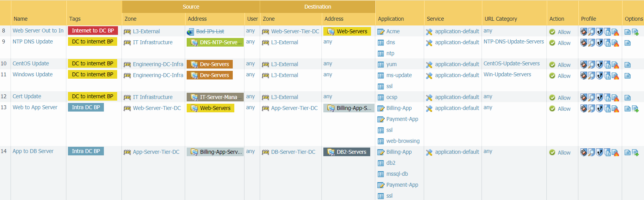Click the file blocking icon for Windows Update rule
644x200 pixels.
[x=607, y=76]
